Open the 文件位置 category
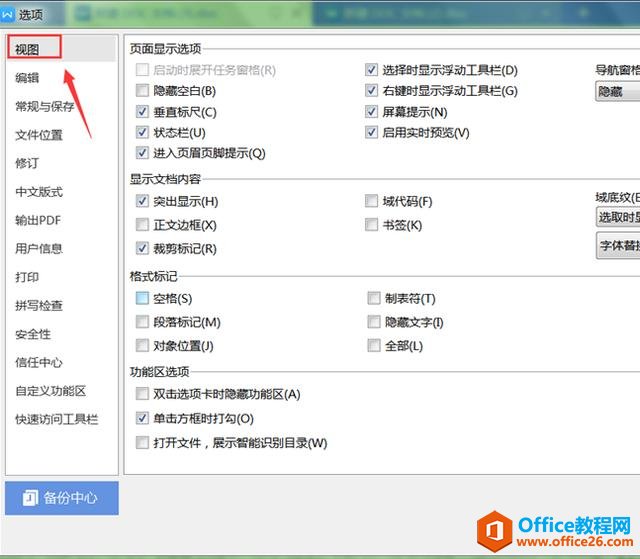The height and width of the screenshot is (559, 640). click(x=39, y=135)
